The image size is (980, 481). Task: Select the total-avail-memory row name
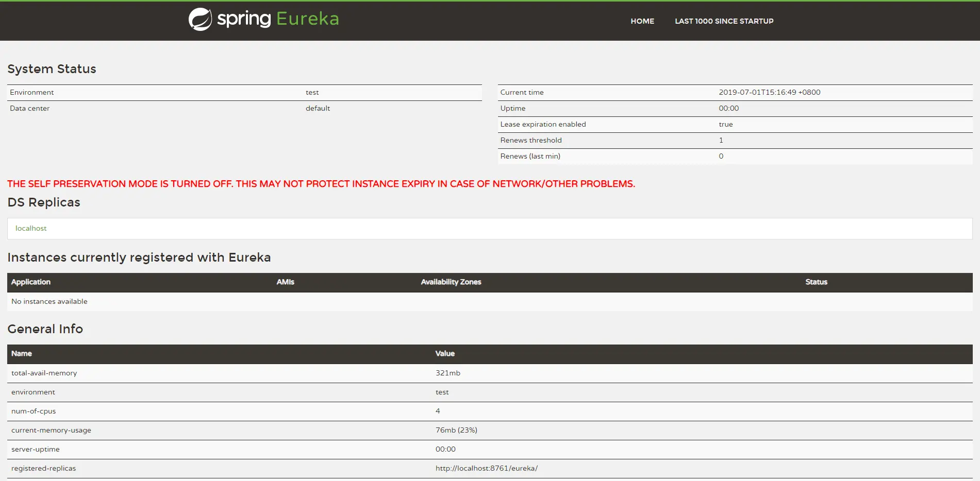(x=44, y=373)
